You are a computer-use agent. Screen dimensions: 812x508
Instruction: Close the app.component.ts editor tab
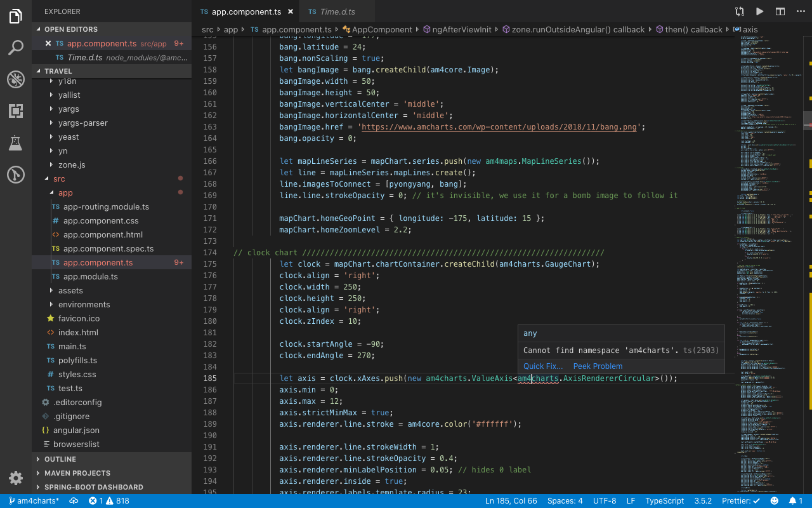tap(290, 11)
